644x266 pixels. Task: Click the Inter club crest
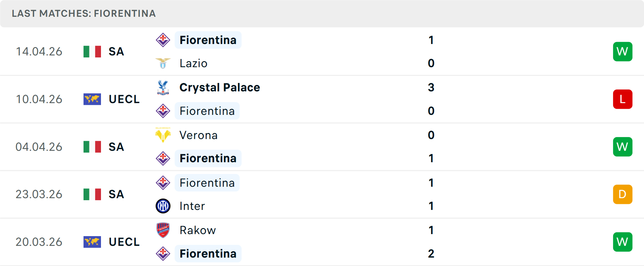tap(163, 206)
